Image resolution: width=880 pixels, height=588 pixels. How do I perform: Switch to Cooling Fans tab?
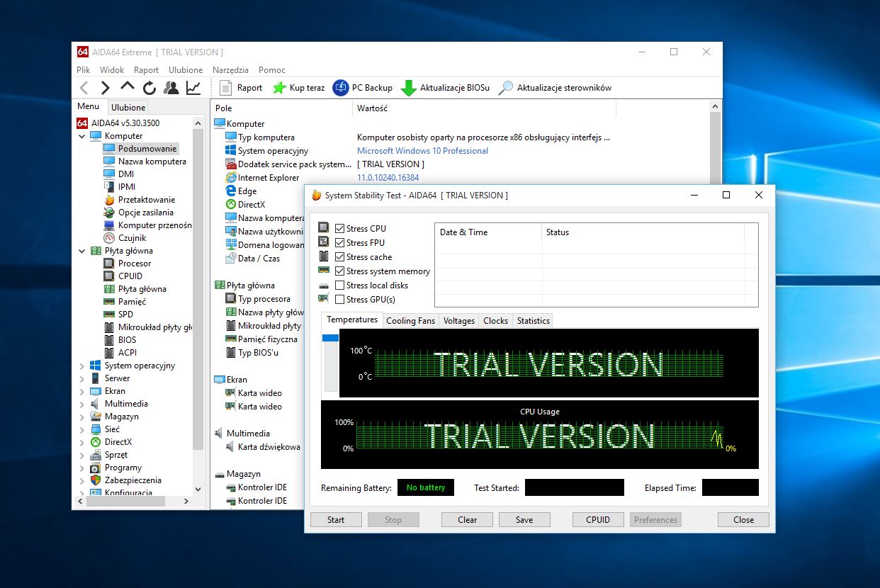(410, 321)
